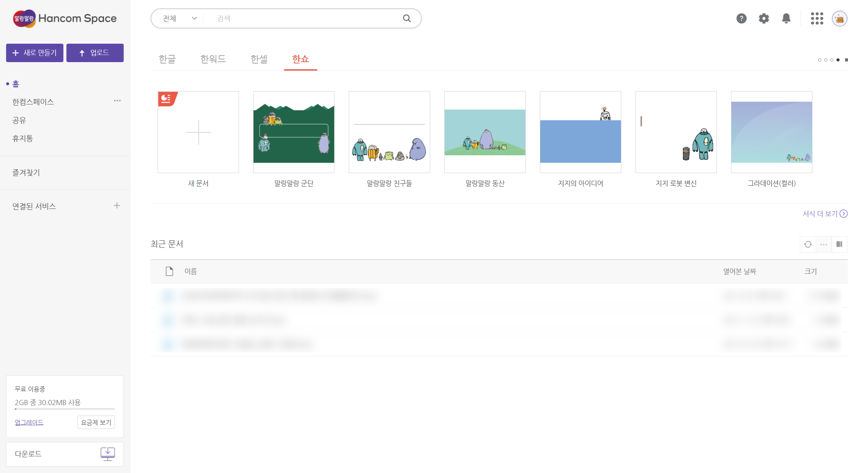The height and width of the screenshot is (473, 868).
Task: Pause the template carousel autoplay
Action: click(847, 60)
